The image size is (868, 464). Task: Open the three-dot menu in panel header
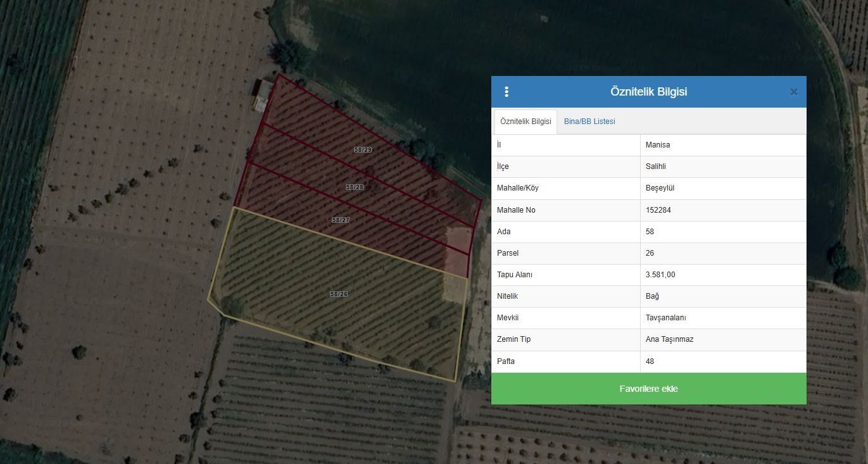[x=506, y=92]
